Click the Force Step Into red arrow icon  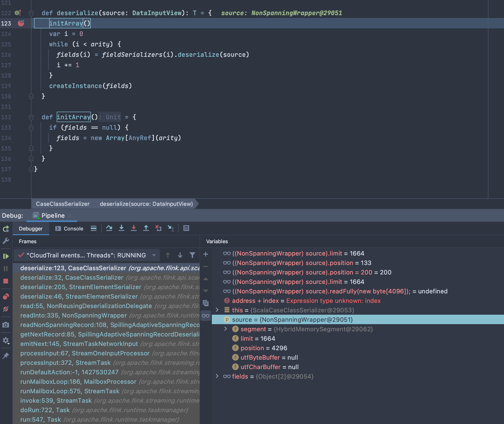click(134, 228)
